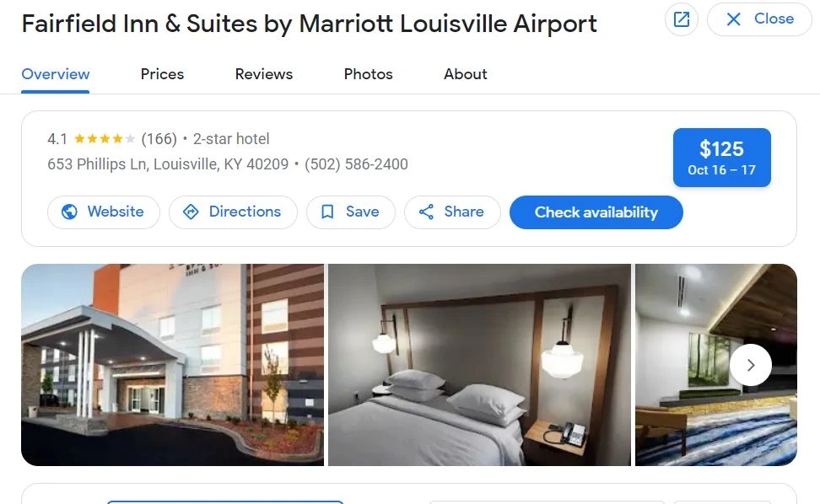Click the Directions diamond arrow icon

[191, 212]
